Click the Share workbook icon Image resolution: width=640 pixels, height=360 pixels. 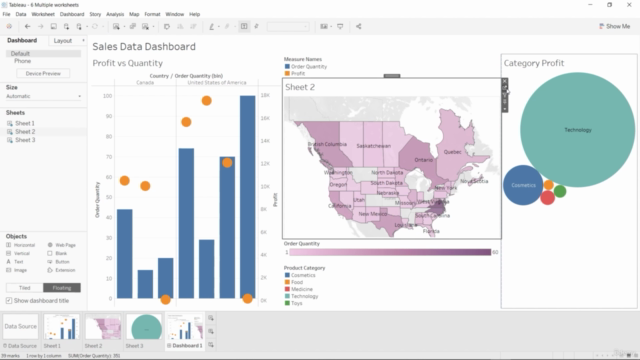(358, 27)
